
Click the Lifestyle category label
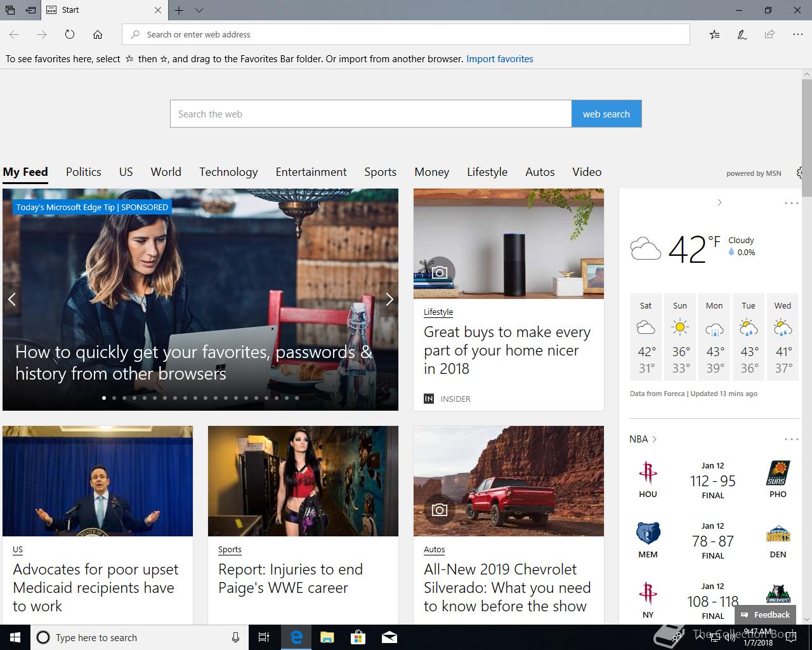point(438,312)
